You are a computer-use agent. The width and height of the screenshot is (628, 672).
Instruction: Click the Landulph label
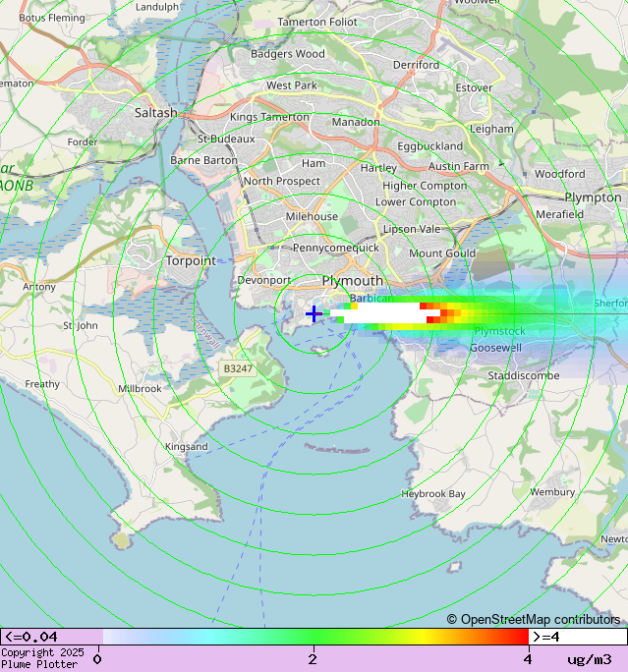point(157,7)
